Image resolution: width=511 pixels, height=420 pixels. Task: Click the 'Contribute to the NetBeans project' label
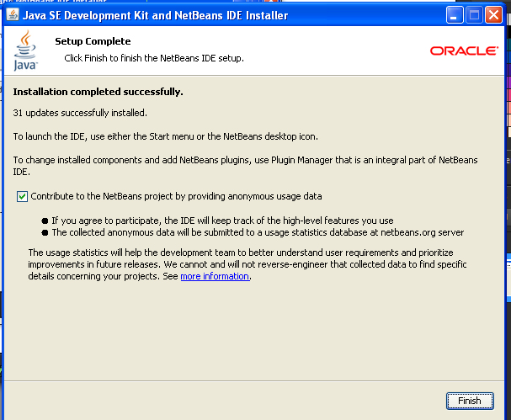click(177, 196)
